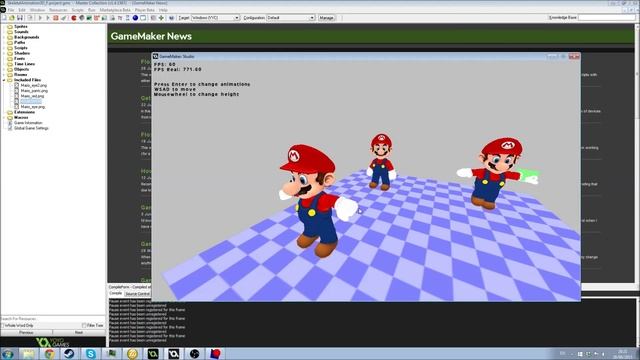Screen dimensions: 640x360
Task: Open the Windows Start menu
Action: tap(7, 354)
